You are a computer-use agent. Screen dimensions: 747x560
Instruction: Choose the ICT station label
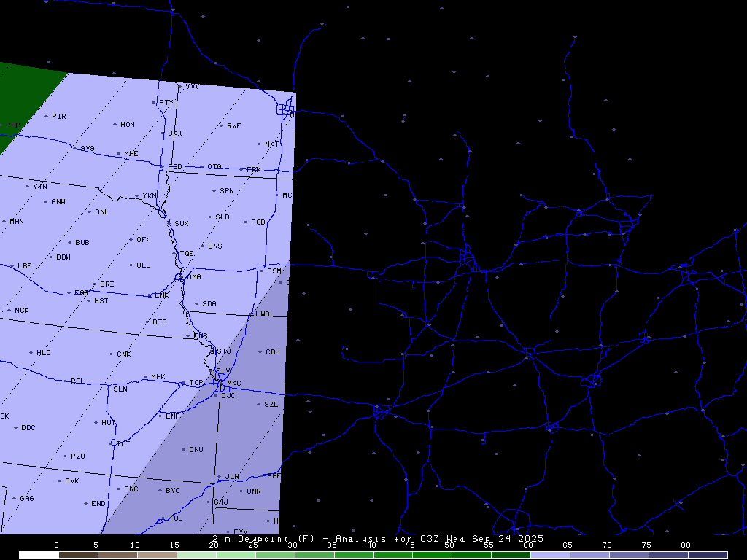point(123,443)
